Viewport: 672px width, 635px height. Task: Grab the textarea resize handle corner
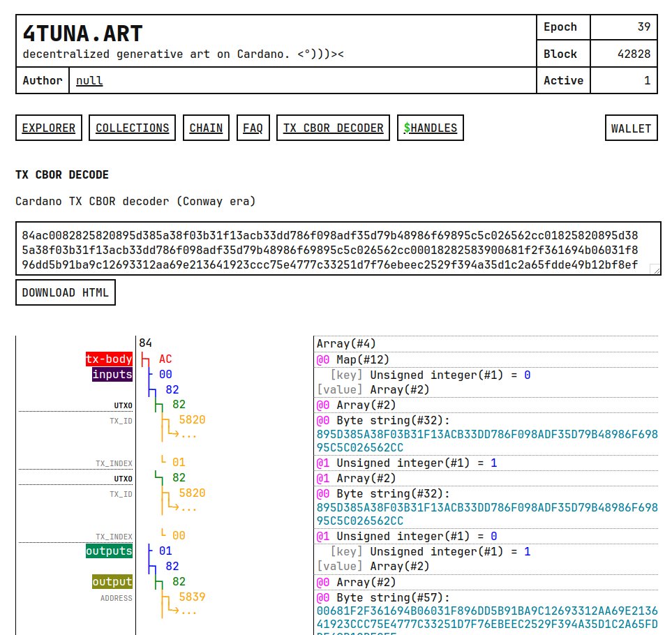(x=655, y=269)
